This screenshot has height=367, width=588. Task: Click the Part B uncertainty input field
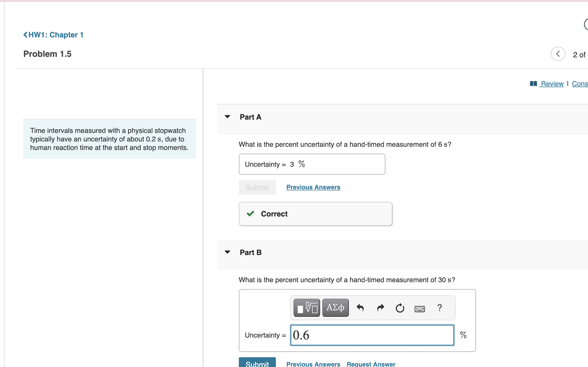coord(372,335)
